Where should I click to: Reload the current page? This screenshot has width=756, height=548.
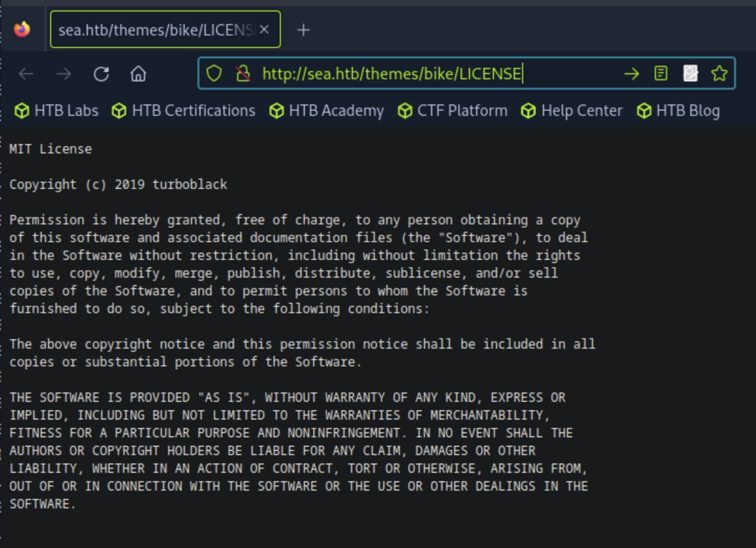click(101, 74)
